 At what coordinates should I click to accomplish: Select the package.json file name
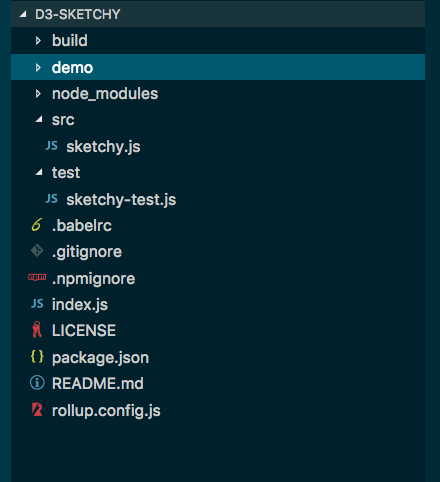(100, 358)
